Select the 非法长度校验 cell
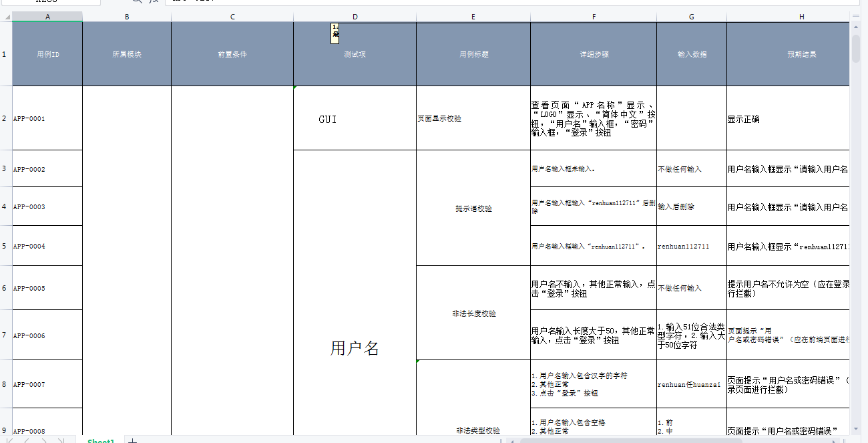Screen dimensions: 868x443 [x=473, y=313]
